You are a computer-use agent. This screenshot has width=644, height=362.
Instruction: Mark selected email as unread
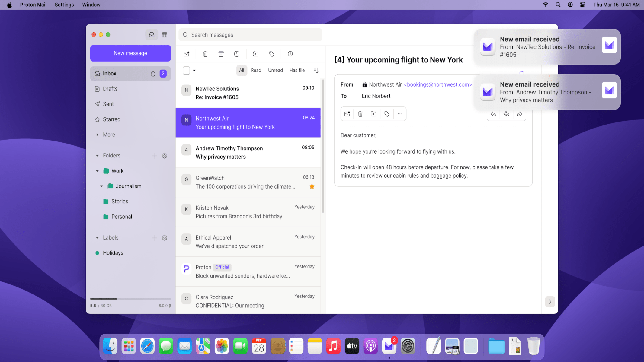(x=186, y=54)
